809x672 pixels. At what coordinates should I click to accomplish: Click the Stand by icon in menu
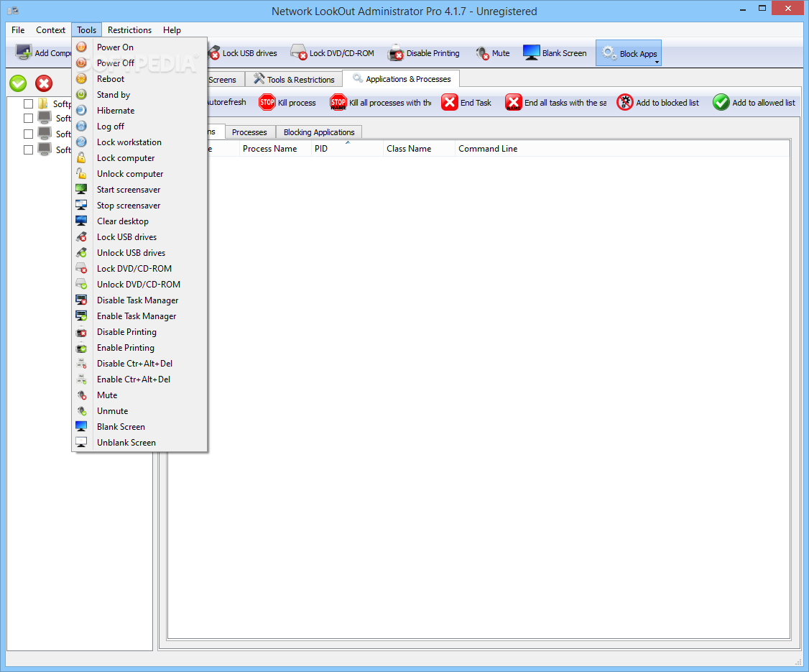click(81, 94)
